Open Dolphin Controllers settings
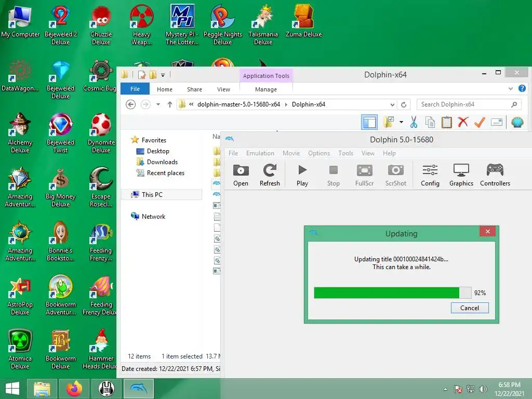Viewport: 532px width, 399px height. pyautogui.click(x=495, y=175)
